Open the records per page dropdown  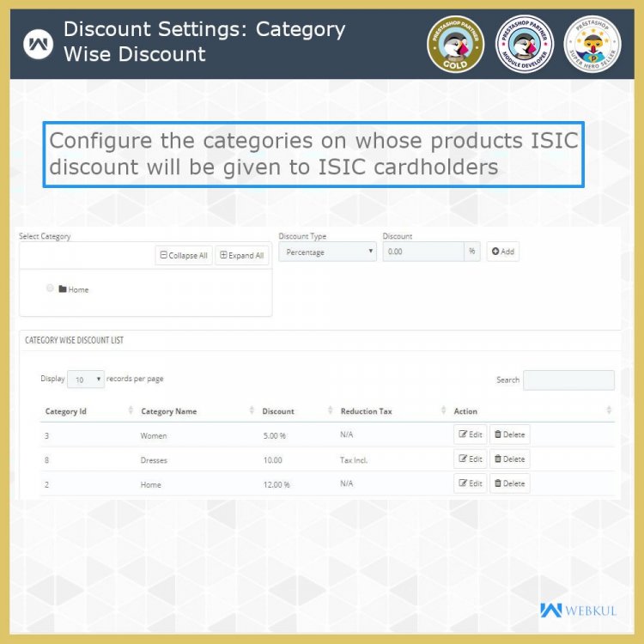click(85, 379)
